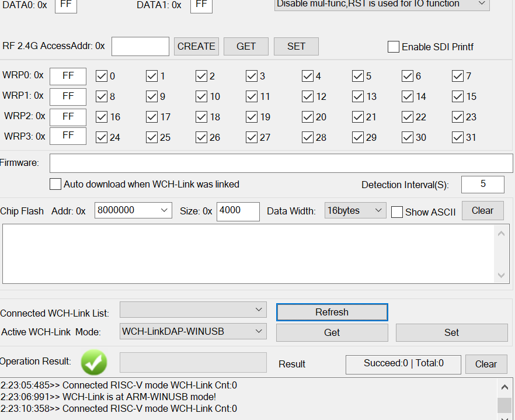Toggle WRP sector 22 checkbox

[408, 117]
